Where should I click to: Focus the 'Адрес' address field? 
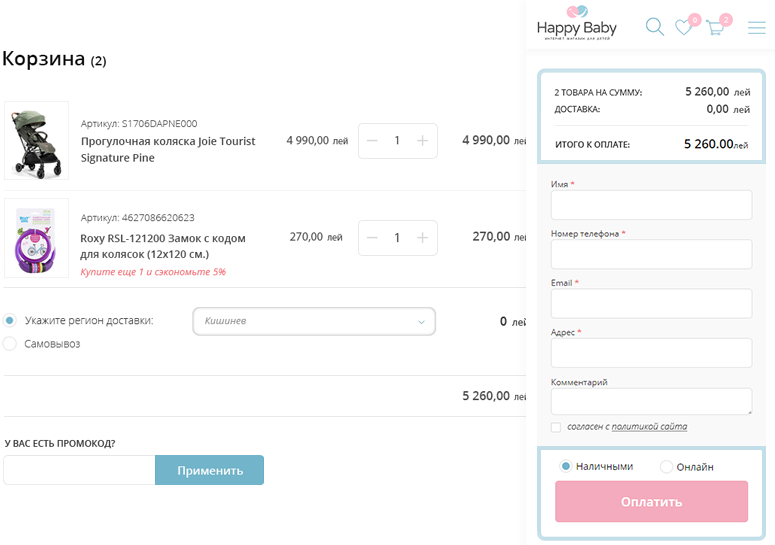tap(651, 353)
